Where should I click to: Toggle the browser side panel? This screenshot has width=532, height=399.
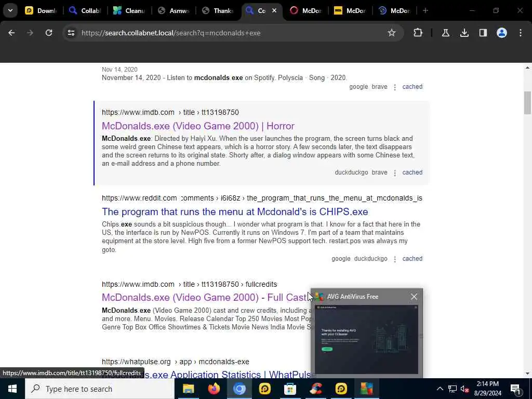[483, 33]
